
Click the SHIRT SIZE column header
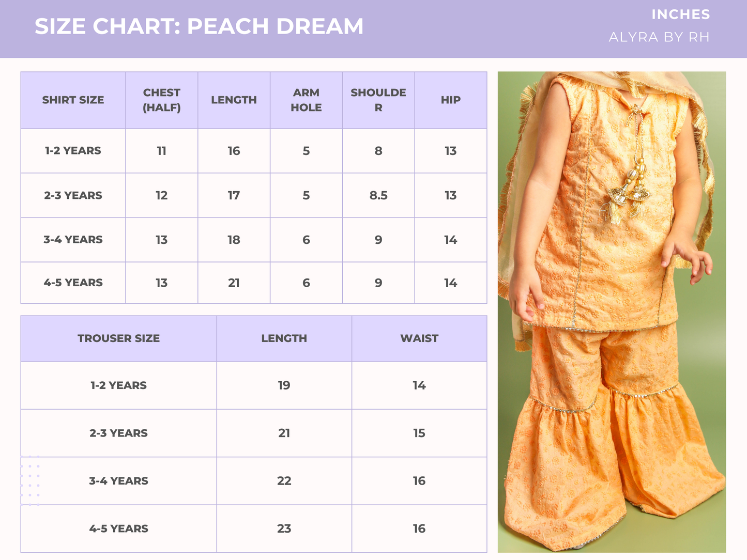[x=72, y=100]
